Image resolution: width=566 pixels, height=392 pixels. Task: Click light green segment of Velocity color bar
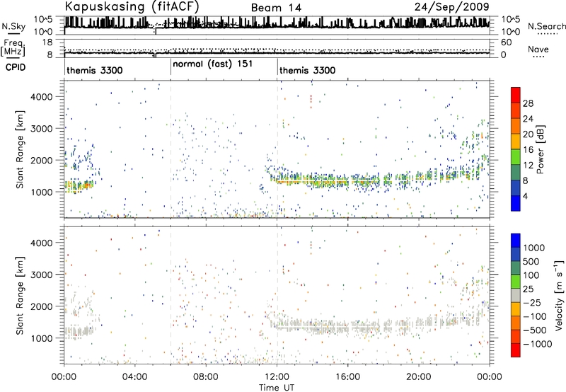[516, 282]
